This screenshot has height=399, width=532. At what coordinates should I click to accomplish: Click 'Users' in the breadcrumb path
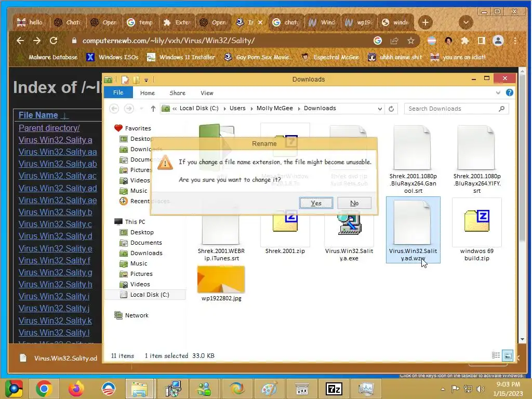coord(237,108)
